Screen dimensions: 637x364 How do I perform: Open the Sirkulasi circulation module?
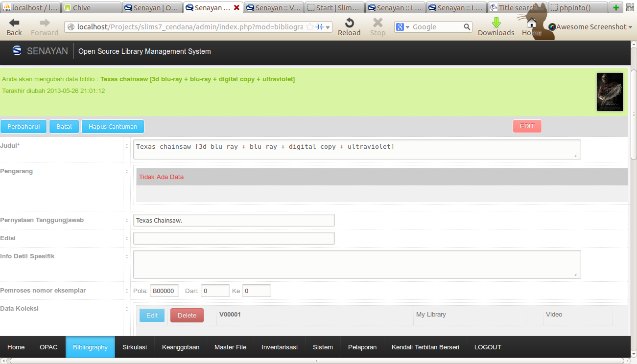click(135, 347)
